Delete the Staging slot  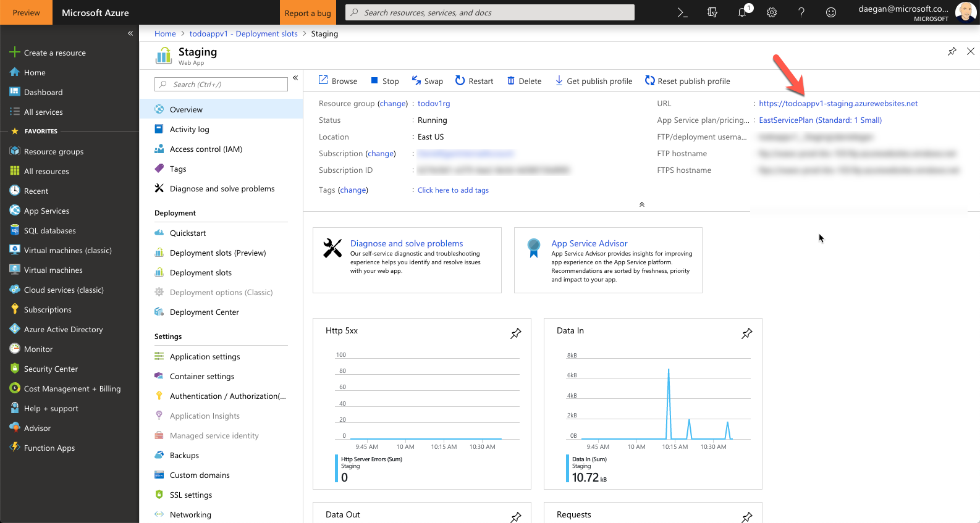point(524,81)
